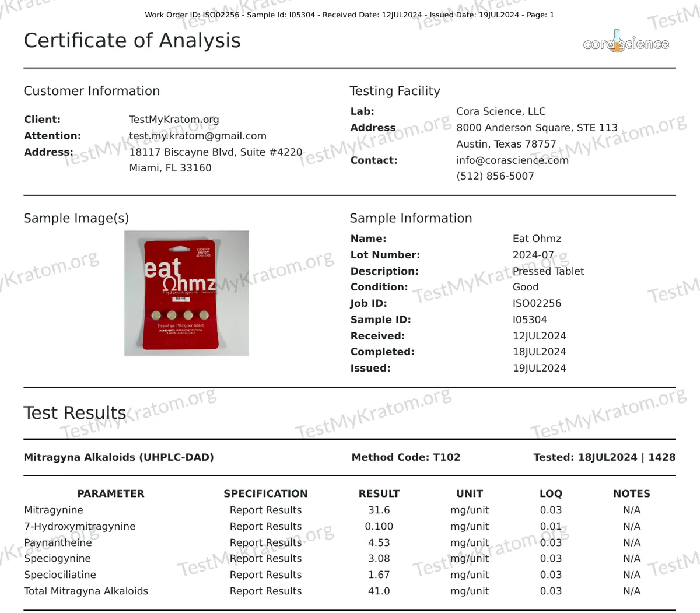Open the Eat Ohmz sample image
700x613 pixels.
187,293
